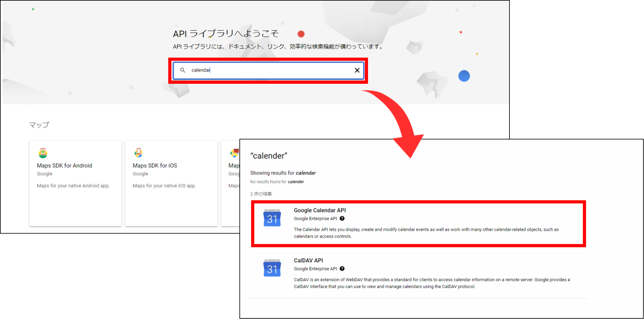The width and height of the screenshot is (644, 319).
Task: Open Maps SDK for Android card icon
Action: 43,153
